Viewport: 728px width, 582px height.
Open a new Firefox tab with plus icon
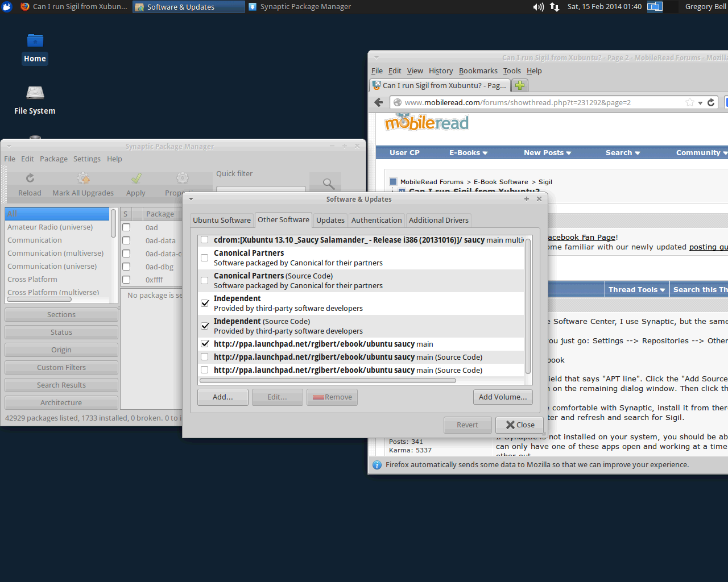pos(520,85)
